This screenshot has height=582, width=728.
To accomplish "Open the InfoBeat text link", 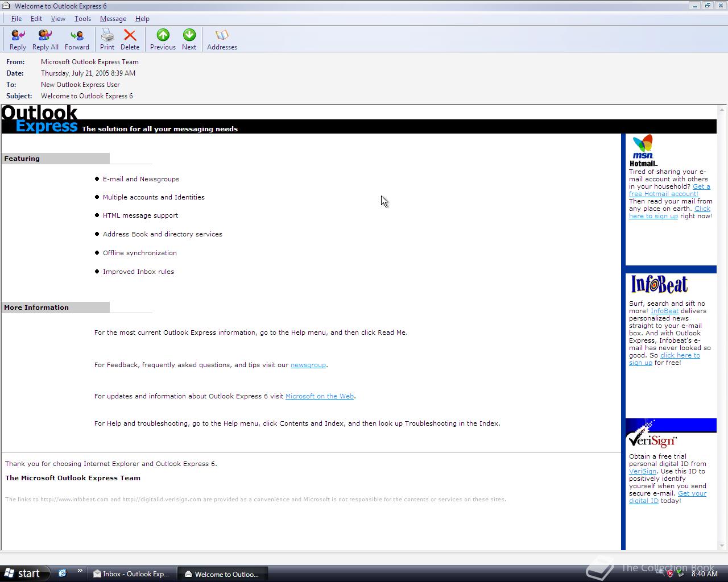I will (x=664, y=311).
